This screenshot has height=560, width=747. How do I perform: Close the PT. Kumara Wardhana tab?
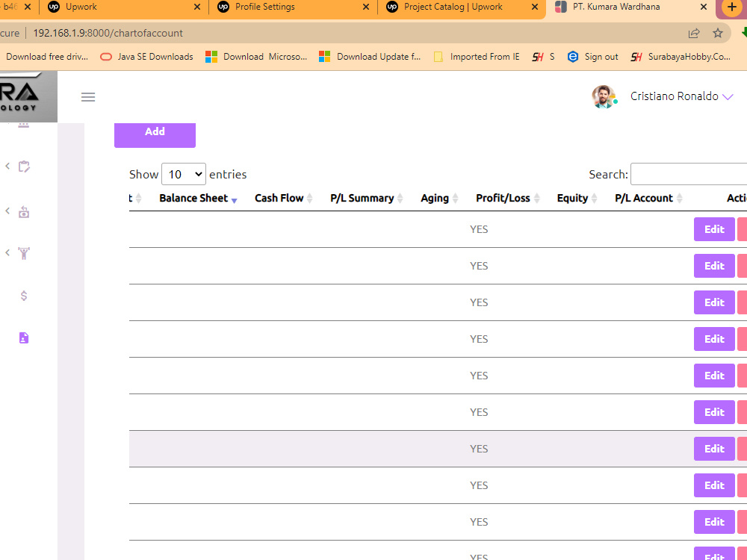click(703, 7)
